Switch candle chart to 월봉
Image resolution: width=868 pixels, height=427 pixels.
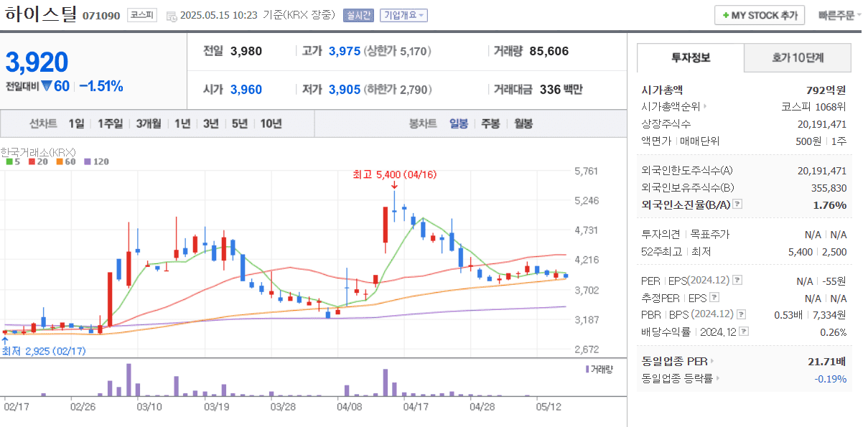[x=523, y=123]
